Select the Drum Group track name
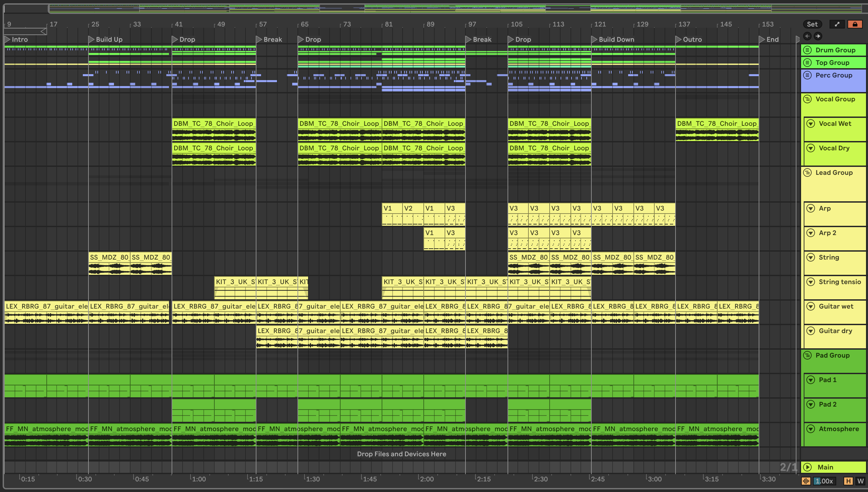Screen dimensions: 868x492 coord(835,50)
